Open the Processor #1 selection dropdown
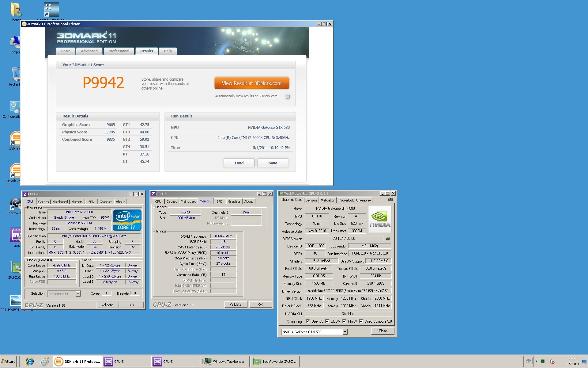Image resolution: width=588 pixels, height=368 pixels. [78, 294]
